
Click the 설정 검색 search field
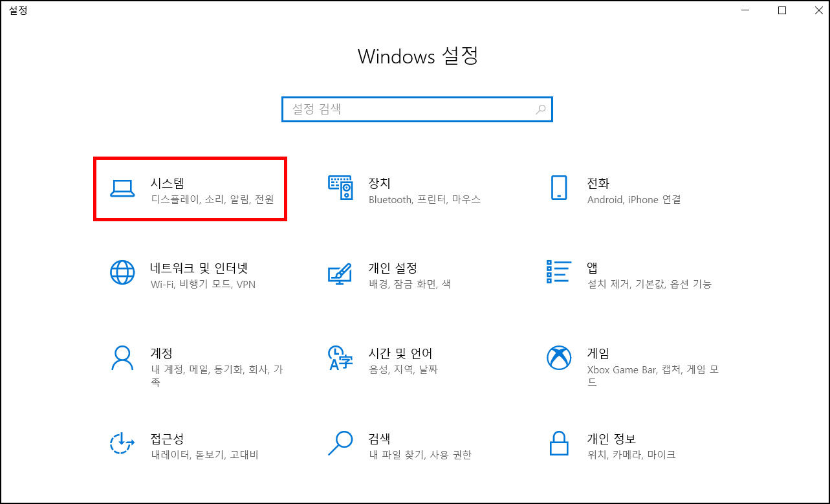[417, 109]
